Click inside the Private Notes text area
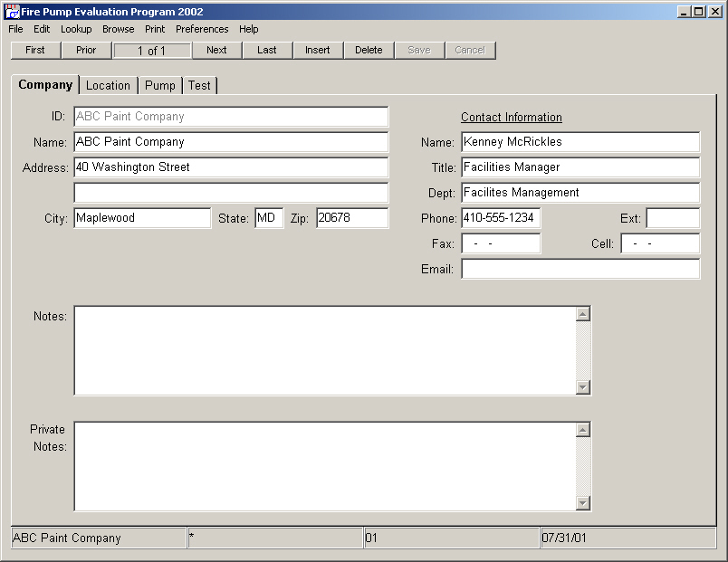Image resolution: width=728 pixels, height=562 pixels. (x=325, y=466)
